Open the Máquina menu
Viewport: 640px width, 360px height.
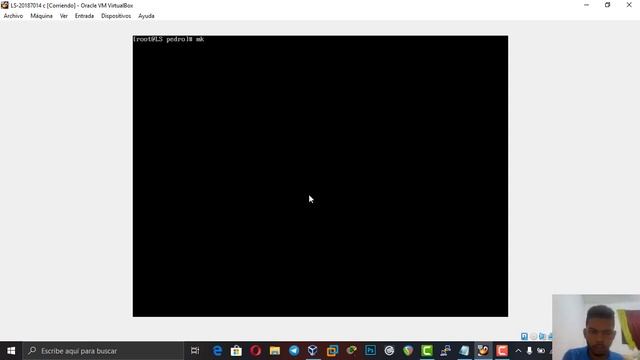[x=42, y=16]
